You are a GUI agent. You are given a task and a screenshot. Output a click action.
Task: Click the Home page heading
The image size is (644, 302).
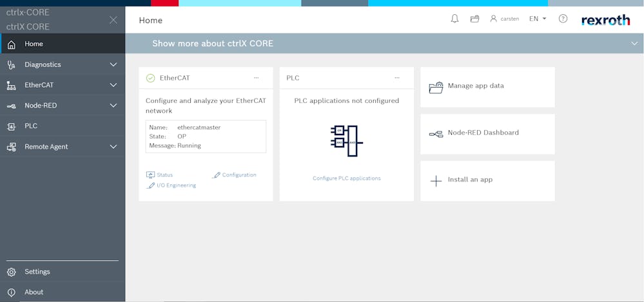coord(151,20)
